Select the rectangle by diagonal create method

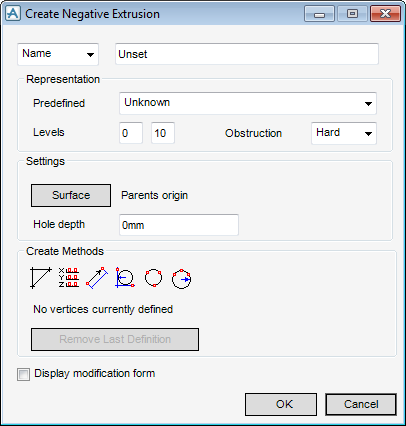pos(97,278)
